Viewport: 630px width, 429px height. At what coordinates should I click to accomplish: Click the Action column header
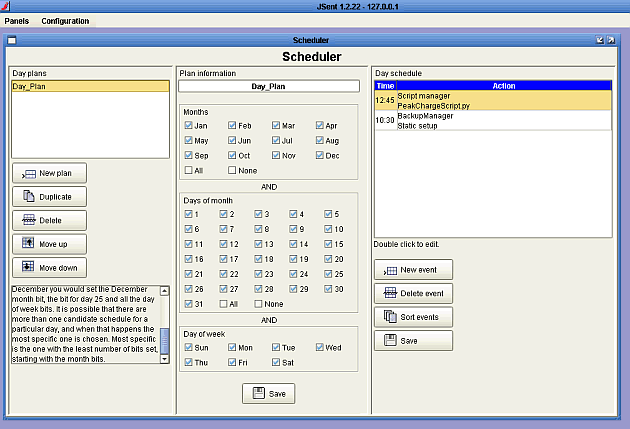(x=504, y=86)
